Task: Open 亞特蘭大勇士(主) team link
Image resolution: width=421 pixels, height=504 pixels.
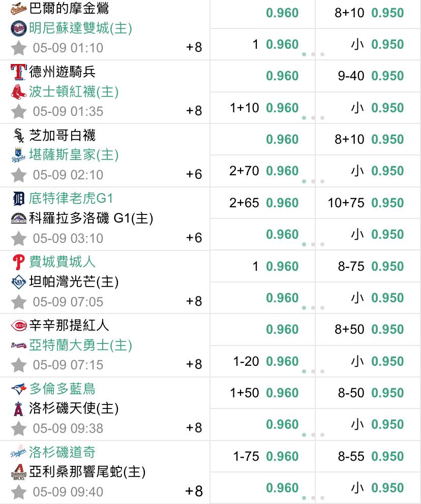Action: 80,345
